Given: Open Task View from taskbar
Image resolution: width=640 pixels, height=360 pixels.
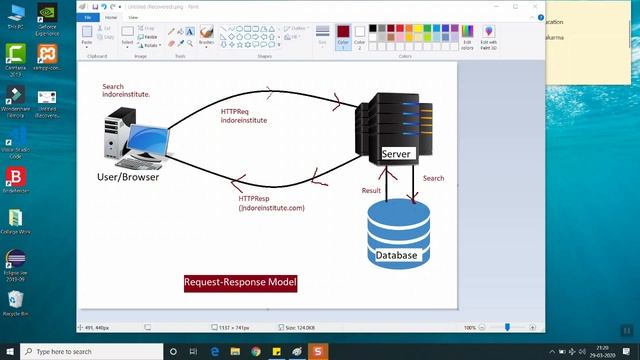Looking at the screenshot, I should point(193,351).
